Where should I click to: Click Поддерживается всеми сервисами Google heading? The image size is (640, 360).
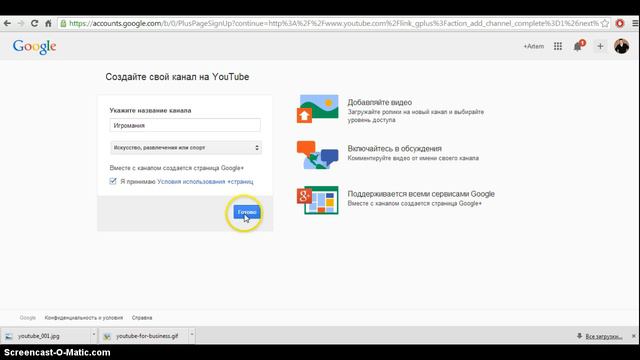[421, 194]
